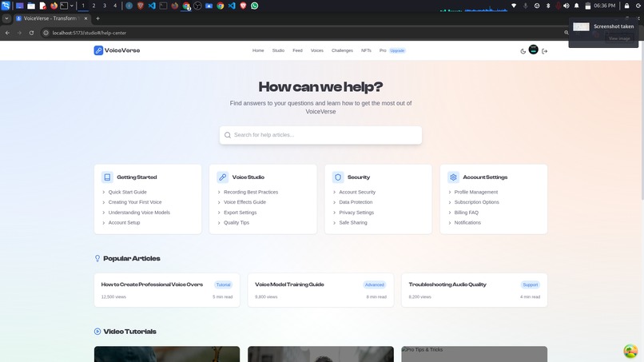Click the notification bell in system tray
The height and width of the screenshot is (362, 644).
(x=577, y=6)
